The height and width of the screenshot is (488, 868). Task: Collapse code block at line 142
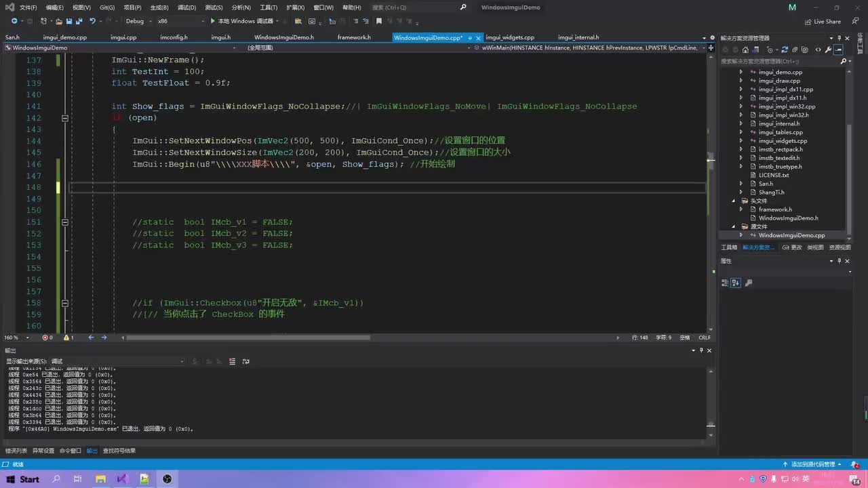click(65, 118)
